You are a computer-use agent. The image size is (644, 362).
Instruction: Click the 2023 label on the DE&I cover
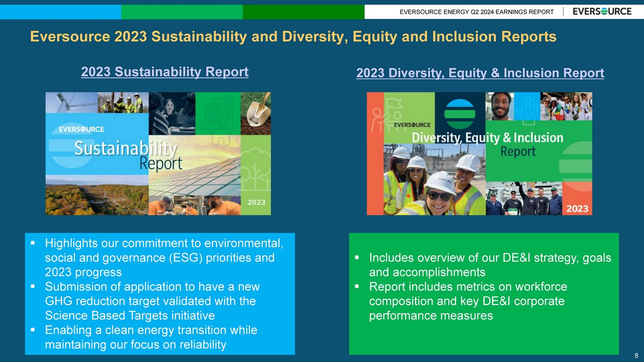tap(577, 208)
